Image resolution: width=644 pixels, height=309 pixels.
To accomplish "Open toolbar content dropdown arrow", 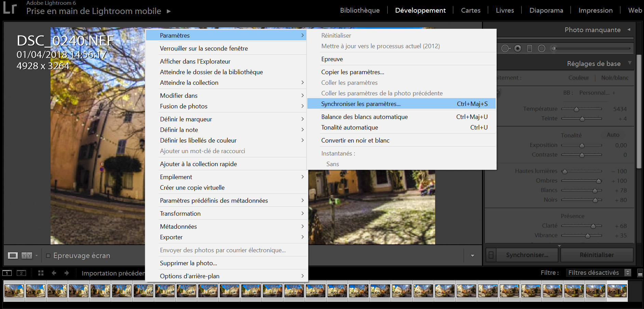I will [472, 256].
